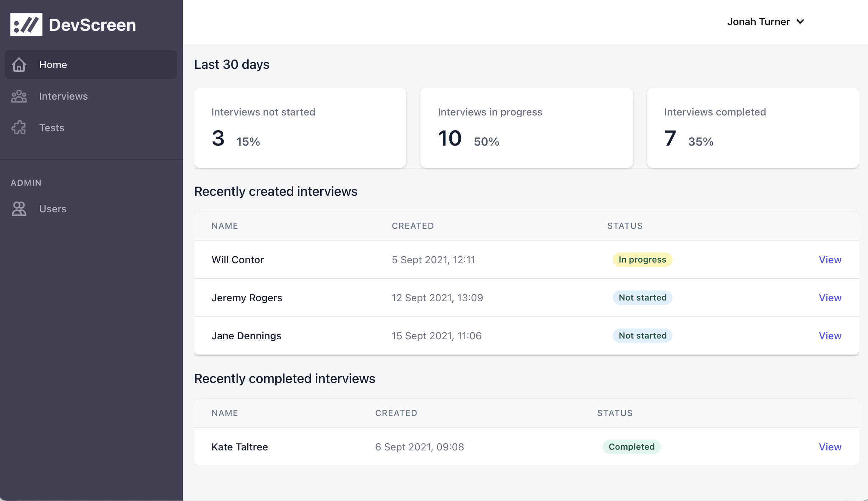Select the Home house icon
The image size is (868, 501).
tap(19, 65)
